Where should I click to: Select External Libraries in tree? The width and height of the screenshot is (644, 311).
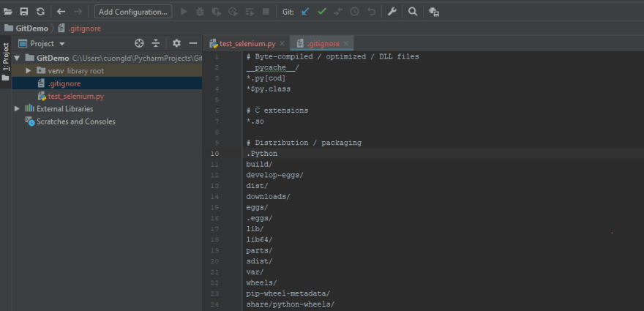107,109
